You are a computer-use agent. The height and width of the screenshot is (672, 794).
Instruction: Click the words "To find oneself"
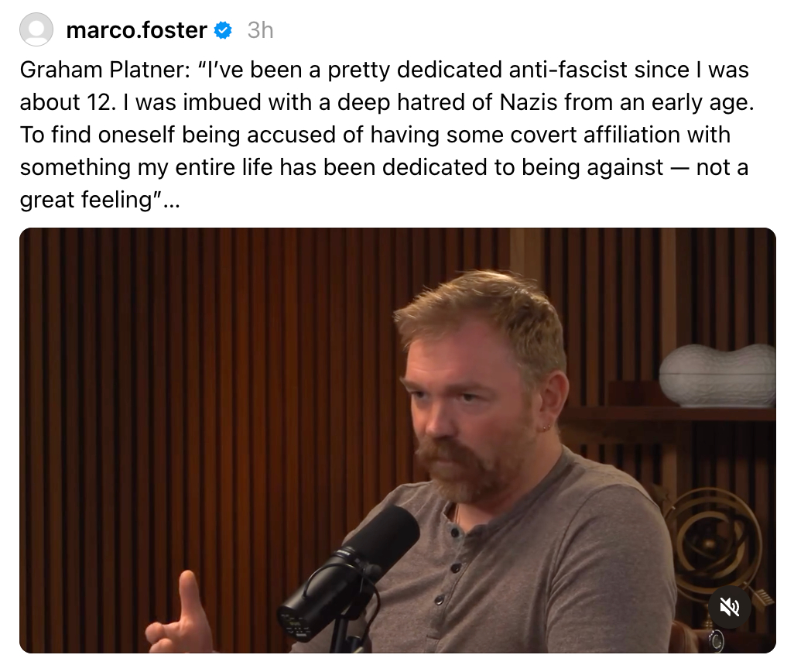tap(98, 135)
